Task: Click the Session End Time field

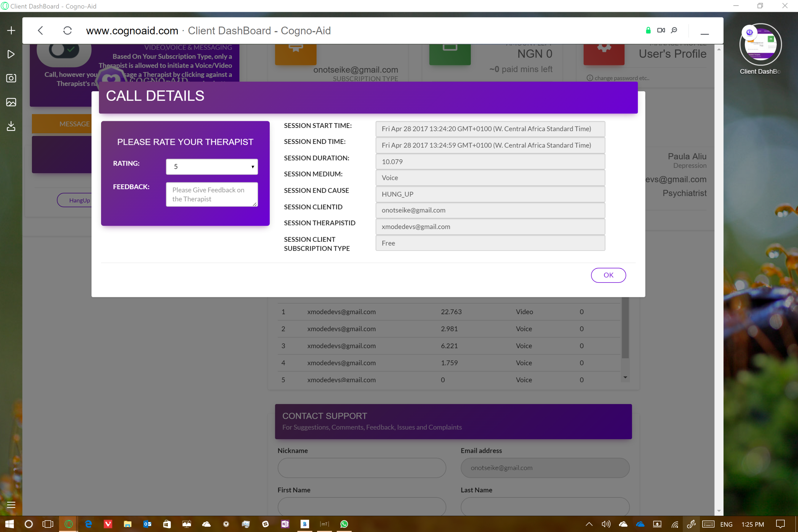Action: pyautogui.click(x=490, y=145)
